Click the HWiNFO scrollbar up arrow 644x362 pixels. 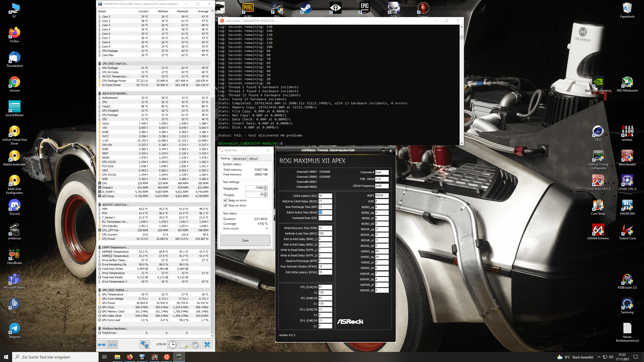[x=212, y=11]
